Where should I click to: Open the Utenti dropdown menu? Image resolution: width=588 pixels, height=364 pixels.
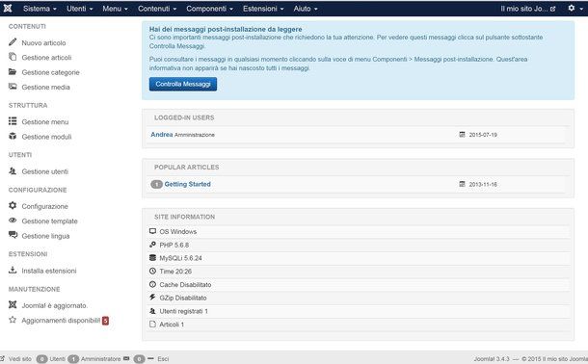(79, 9)
